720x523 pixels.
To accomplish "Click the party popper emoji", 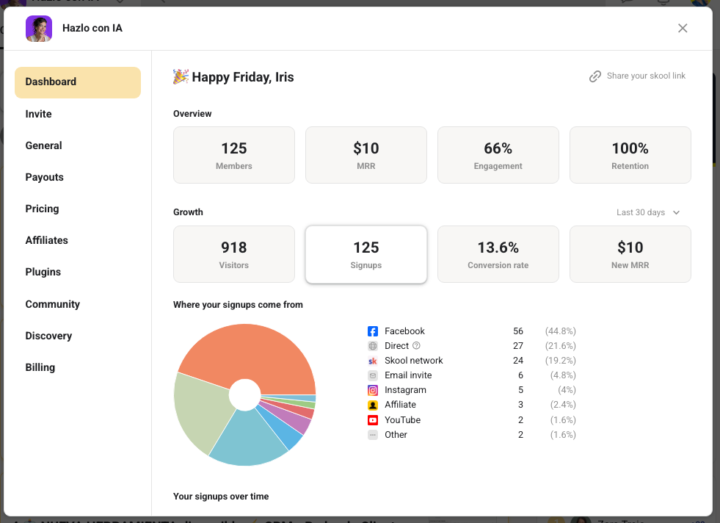I will coord(180,77).
